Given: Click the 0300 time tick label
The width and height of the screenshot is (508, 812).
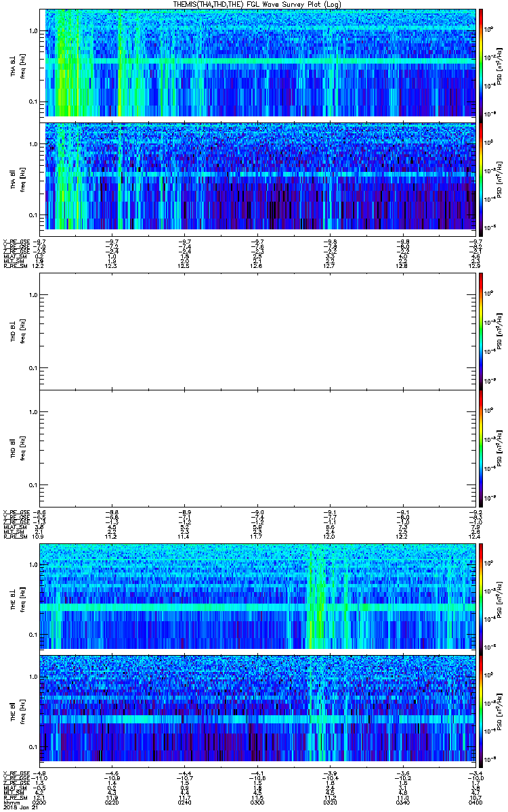Looking at the screenshot, I should click(x=257, y=802).
